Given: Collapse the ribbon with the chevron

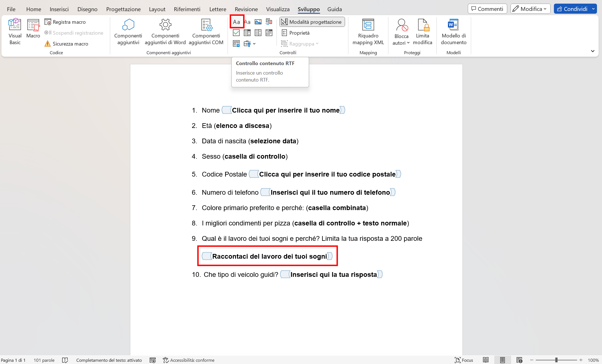Looking at the screenshot, I should [x=592, y=51].
